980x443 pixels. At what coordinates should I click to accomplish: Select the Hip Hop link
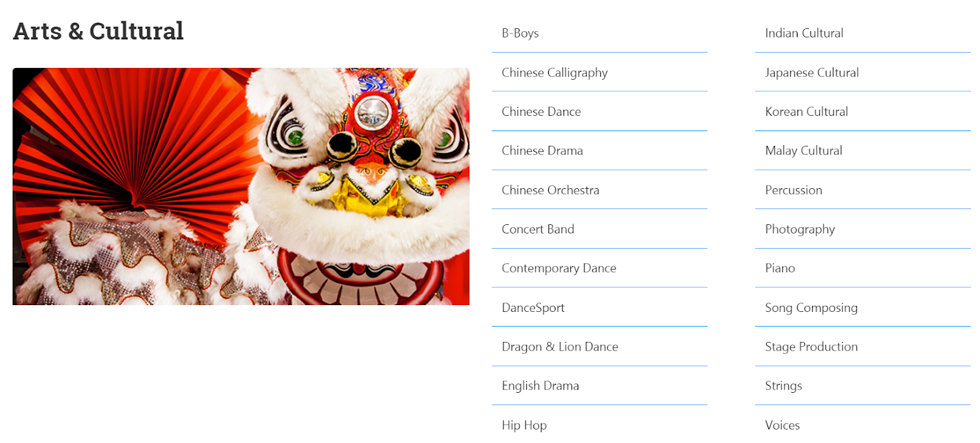tap(524, 425)
